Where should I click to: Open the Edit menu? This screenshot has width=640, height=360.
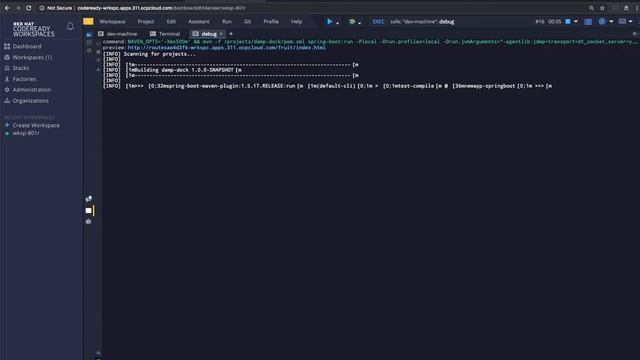click(x=171, y=22)
